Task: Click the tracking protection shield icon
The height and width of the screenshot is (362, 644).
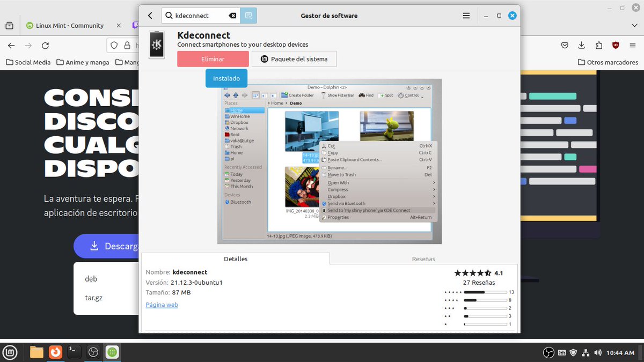Action: [x=114, y=46]
